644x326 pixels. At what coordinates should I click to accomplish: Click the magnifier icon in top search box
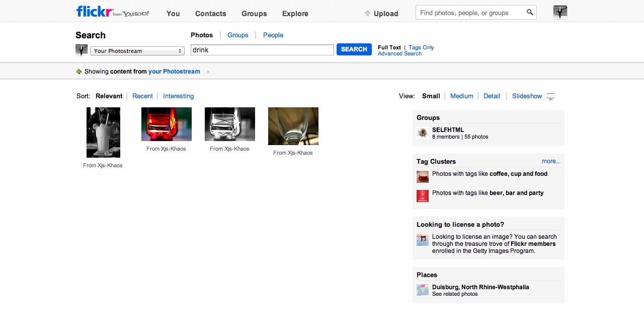[x=530, y=13]
